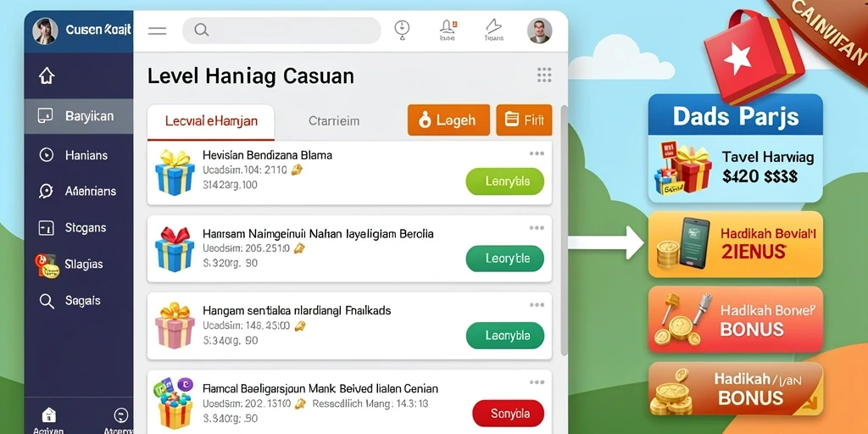
Task: Click the coin icon beside Ueodsim 205.2510
Action: [299, 249]
